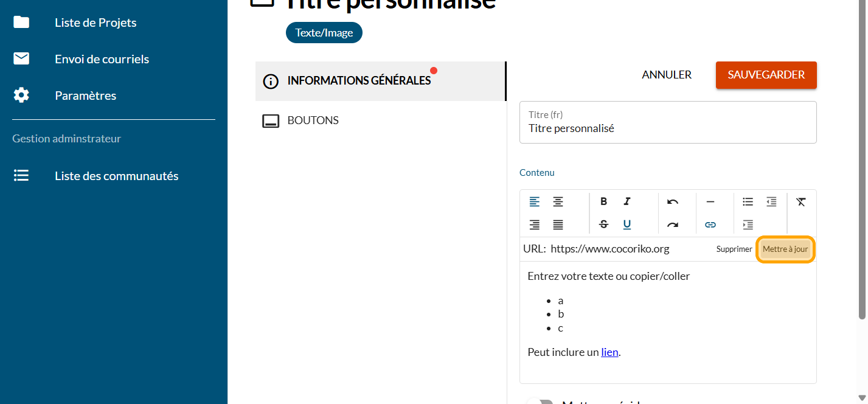868x404 pixels.
Task: Click the Titre (fr) input field
Action: click(667, 128)
